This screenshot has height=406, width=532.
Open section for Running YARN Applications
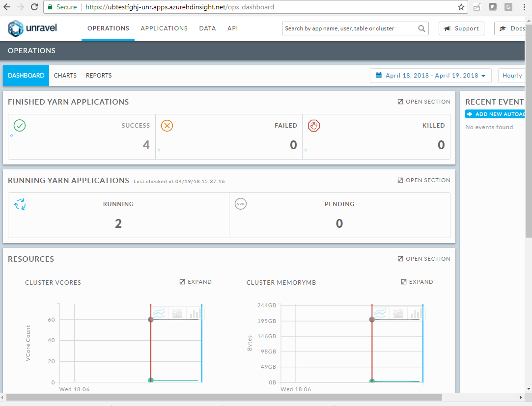pos(424,180)
